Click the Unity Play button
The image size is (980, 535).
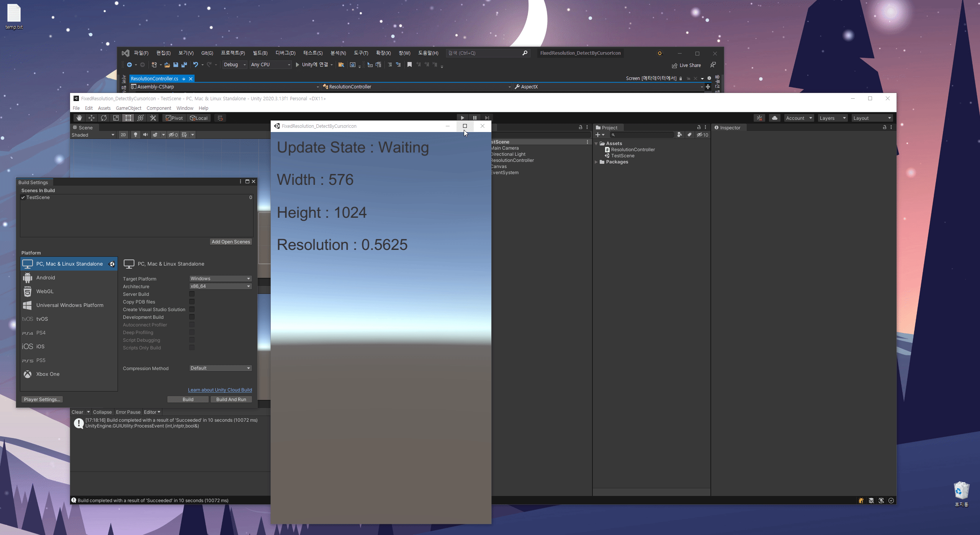pos(462,118)
